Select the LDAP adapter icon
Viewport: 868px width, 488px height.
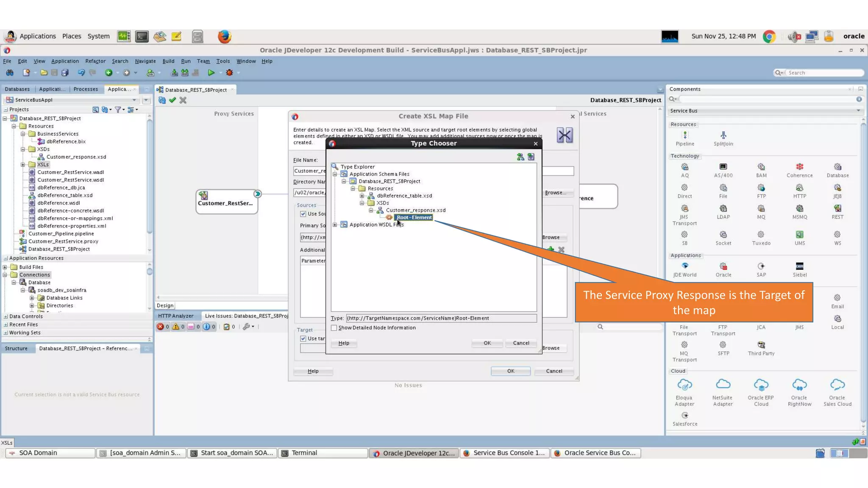tap(723, 208)
